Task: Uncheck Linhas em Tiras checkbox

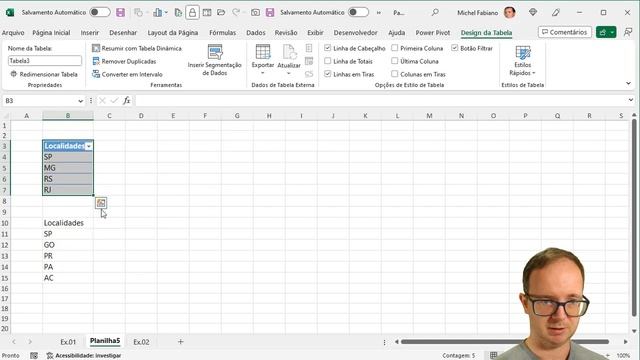Action: [327, 74]
